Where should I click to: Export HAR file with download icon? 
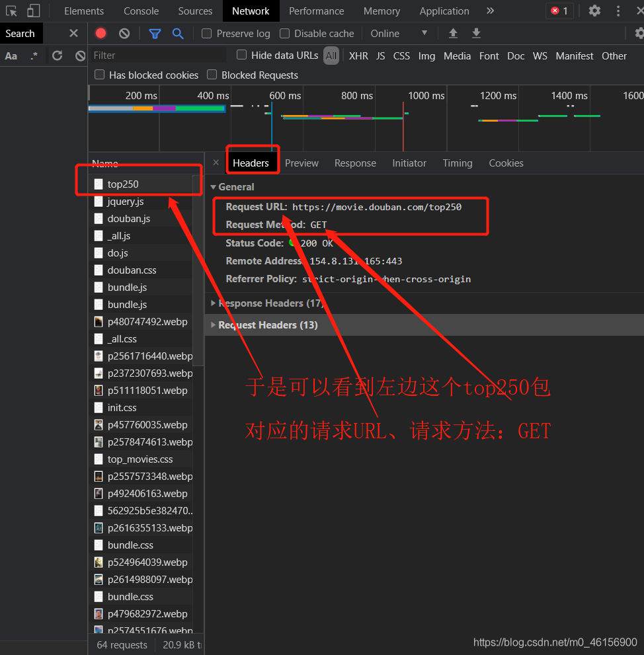[x=476, y=33]
